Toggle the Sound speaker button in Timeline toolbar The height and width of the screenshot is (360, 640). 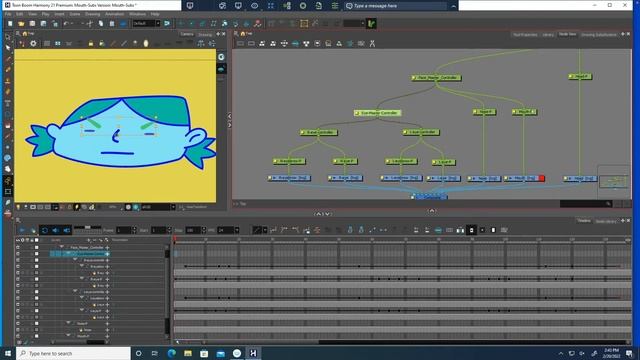pyautogui.click(x=56, y=230)
